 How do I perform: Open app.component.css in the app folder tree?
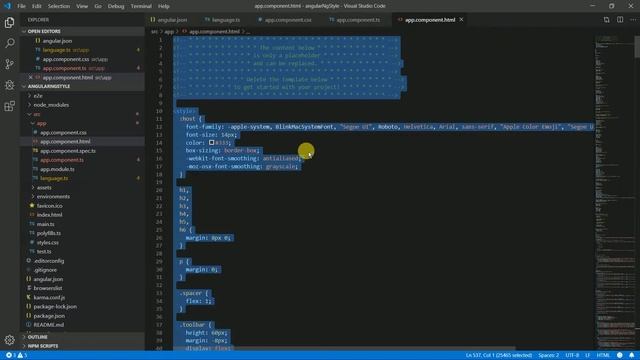click(x=63, y=133)
